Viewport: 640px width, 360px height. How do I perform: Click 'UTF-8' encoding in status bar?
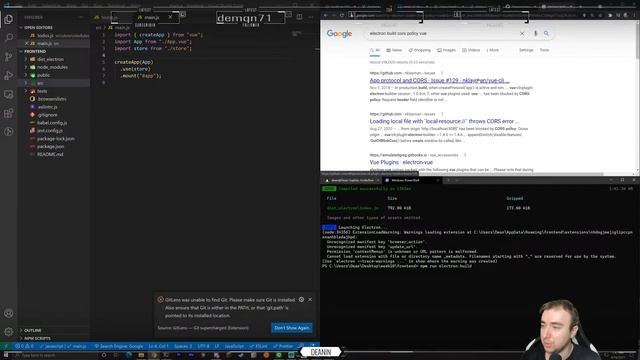click(203, 346)
